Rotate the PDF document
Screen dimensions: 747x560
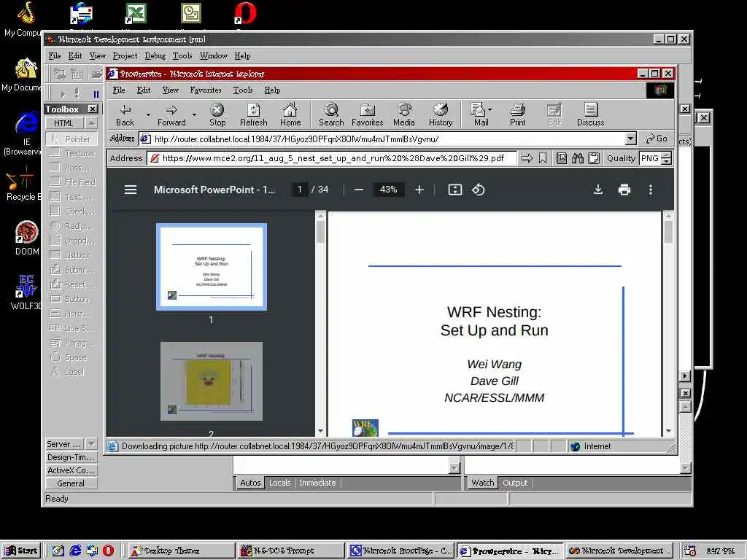point(479,190)
